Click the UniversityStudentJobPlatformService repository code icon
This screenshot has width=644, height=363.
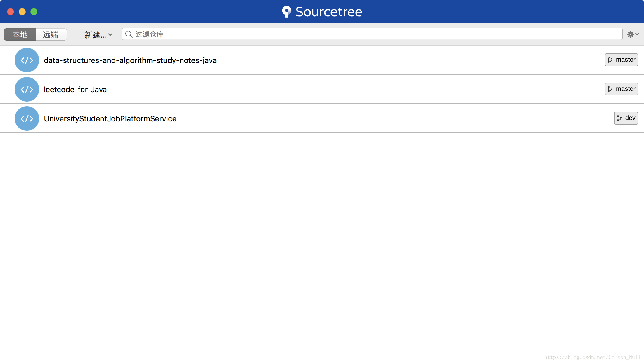27,118
